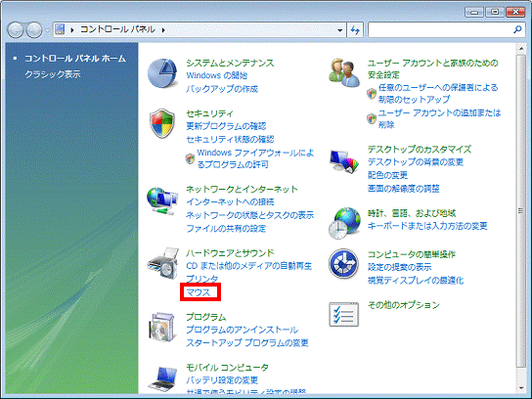The image size is (532, 399).
Task: Click the Hardware and Sound printer icon
Action: pos(163,263)
